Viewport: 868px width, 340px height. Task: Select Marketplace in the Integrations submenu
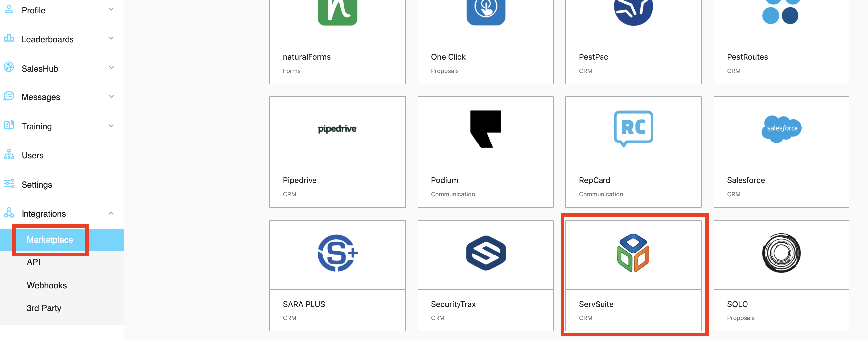50,240
